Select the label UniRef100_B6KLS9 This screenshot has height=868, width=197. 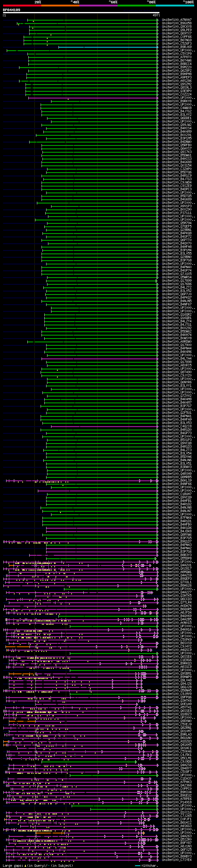(177, 481)
